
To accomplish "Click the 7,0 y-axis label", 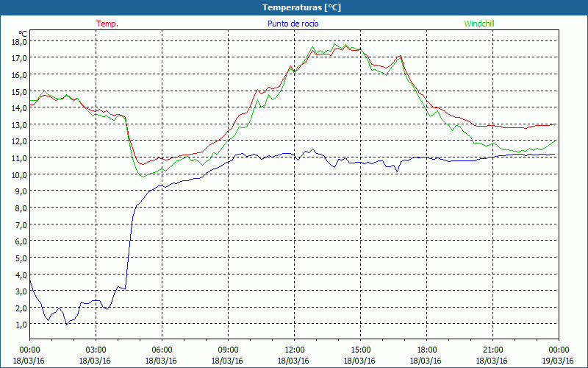I will click(21, 224).
